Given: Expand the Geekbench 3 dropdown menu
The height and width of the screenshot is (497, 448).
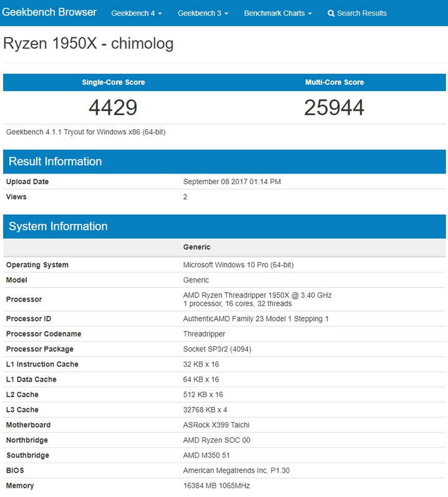Looking at the screenshot, I should (x=203, y=13).
